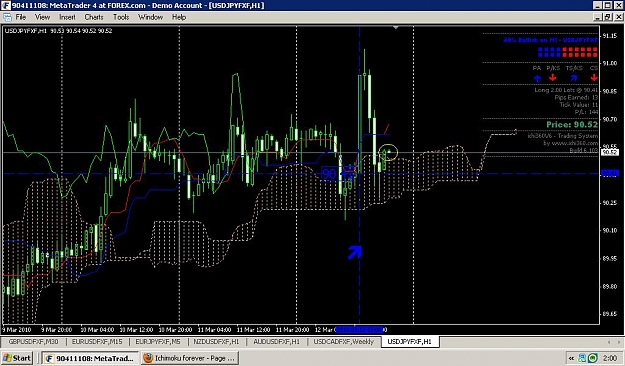The image size is (625, 366).
Task: Click the blue signal squares row
Action: tap(549, 53)
